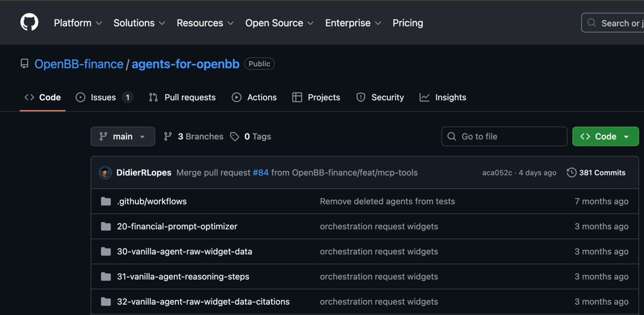The width and height of the screenshot is (644, 315).
Task: Click the commits history clock icon
Action: [572, 173]
